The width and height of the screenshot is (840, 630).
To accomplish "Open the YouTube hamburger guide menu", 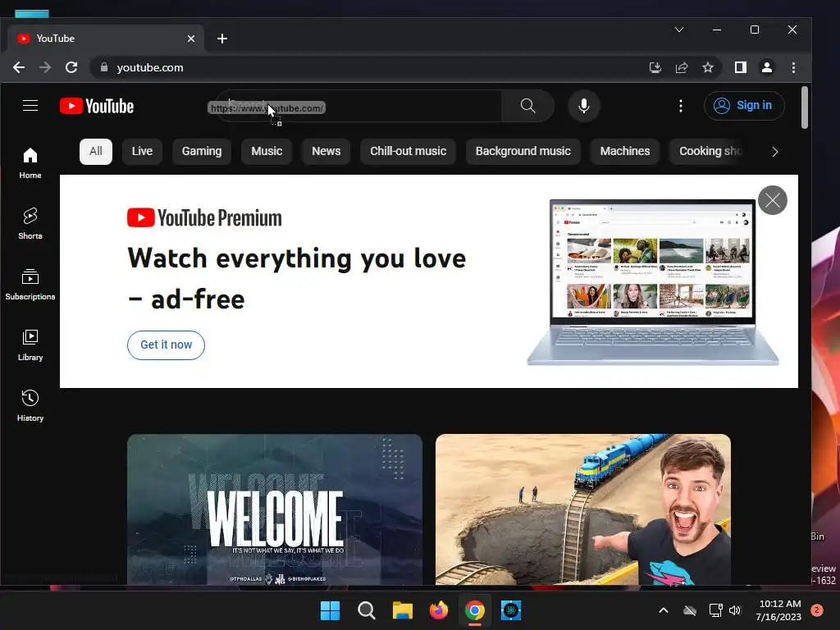I will point(30,106).
